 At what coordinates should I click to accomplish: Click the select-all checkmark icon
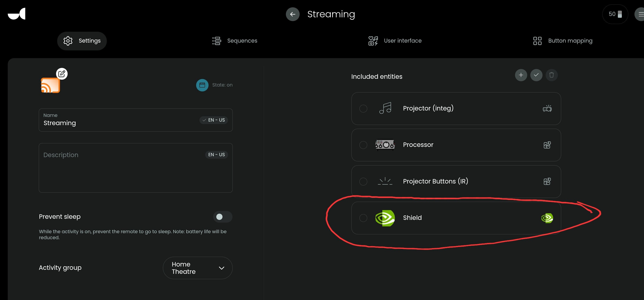click(x=536, y=75)
